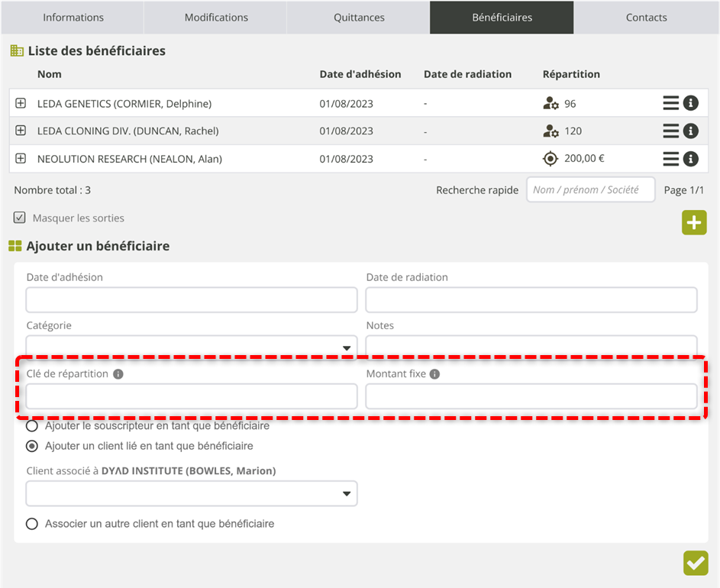Image resolution: width=720 pixels, height=588 pixels.
Task: Open the Client associé dropdown list
Action: coord(192,494)
